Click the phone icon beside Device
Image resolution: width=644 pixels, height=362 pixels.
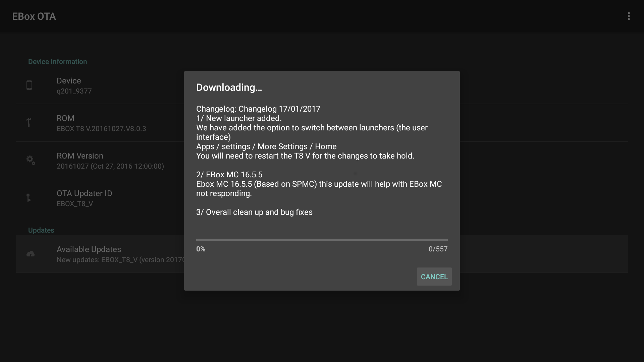(29, 85)
